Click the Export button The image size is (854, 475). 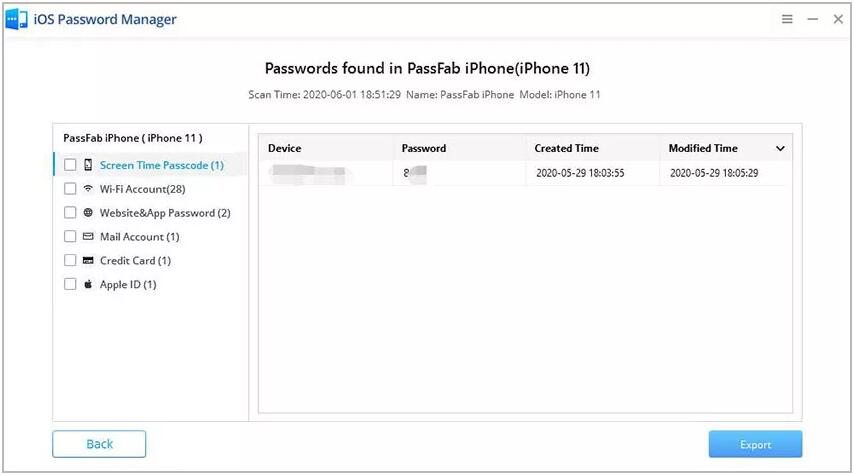tap(755, 444)
